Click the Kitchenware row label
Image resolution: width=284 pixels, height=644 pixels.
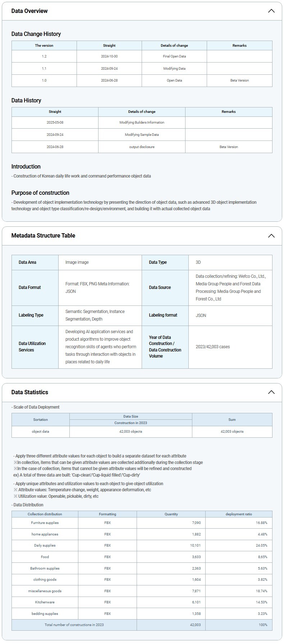pos(45,602)
